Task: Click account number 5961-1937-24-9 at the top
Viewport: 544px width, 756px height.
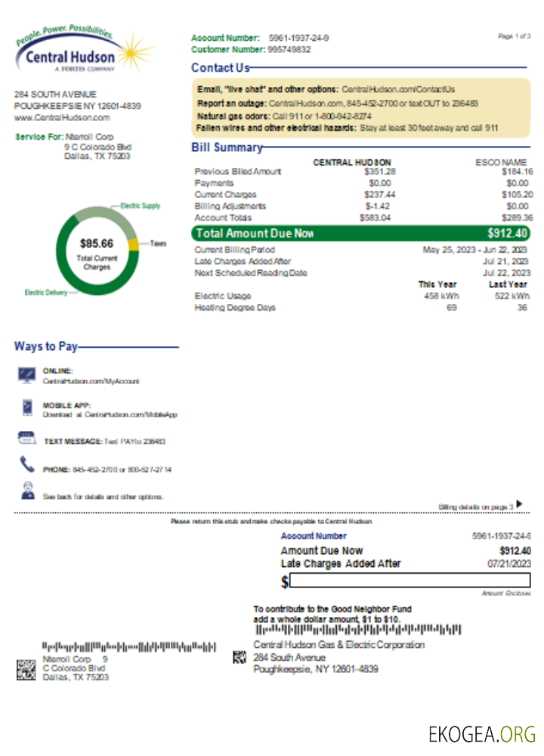Action: [298, 38]
